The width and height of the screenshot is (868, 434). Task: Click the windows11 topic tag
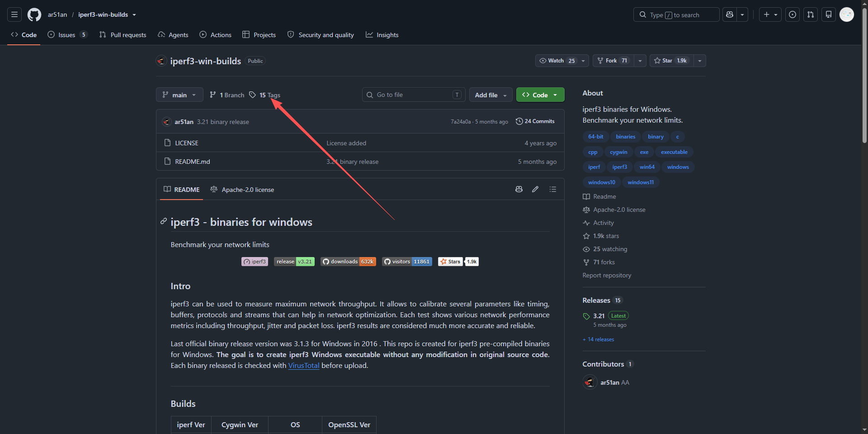click(641, 182)
